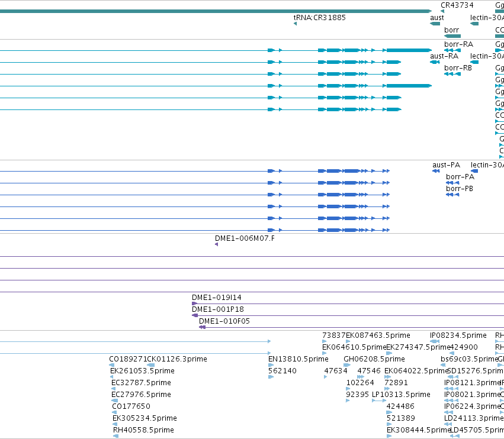Open the LP10313.5prime EST label

pyautogui.click(x=401, y=395)
